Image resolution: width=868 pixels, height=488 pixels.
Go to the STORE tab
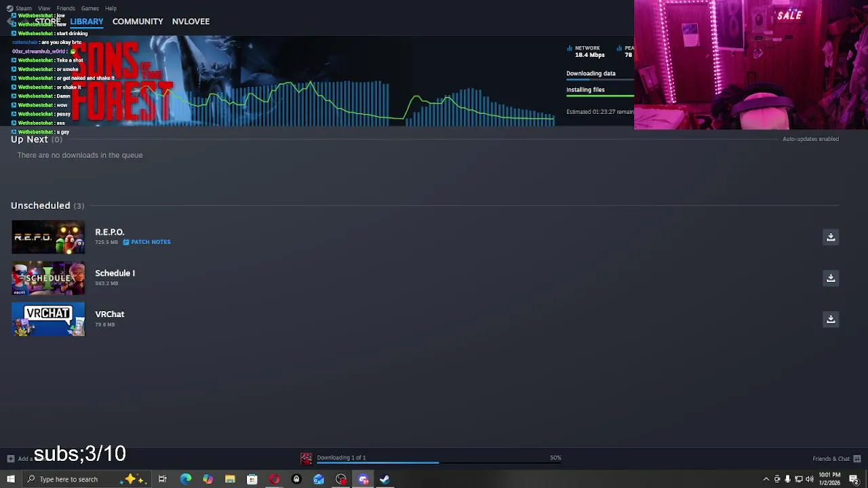coord(47,22)
